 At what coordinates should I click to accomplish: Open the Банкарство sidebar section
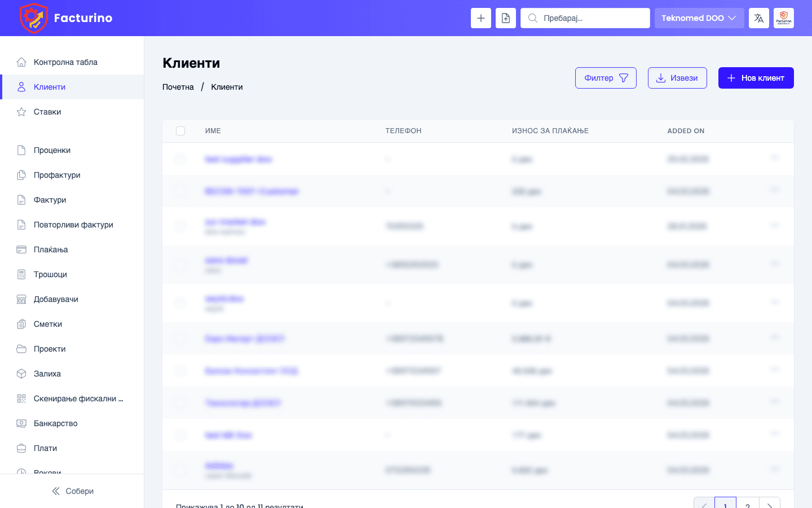55,423
